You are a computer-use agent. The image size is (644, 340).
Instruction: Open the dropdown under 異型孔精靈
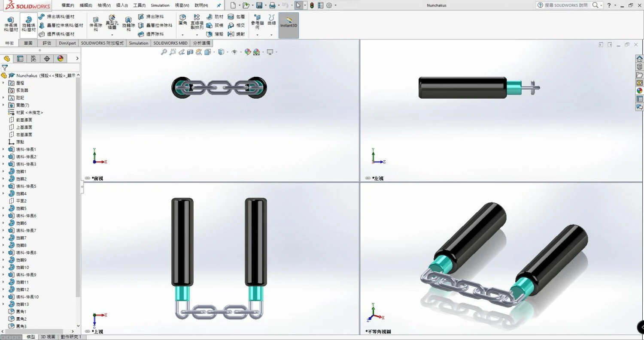coord(112,35)
